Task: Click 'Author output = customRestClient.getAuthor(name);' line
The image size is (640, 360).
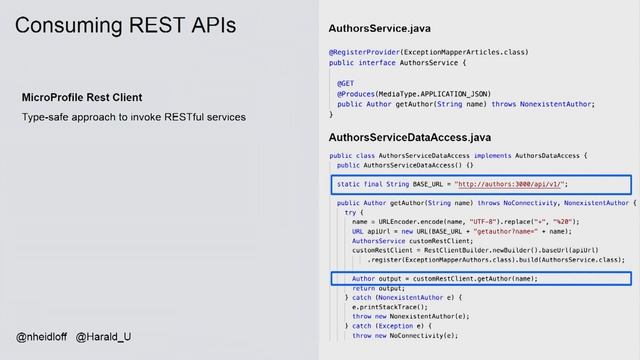Action: 445,279
